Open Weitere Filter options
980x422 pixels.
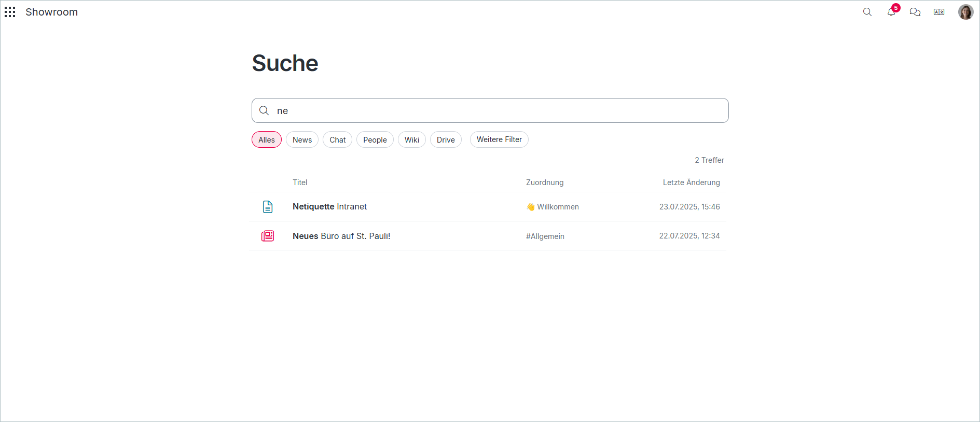(499, 139)
